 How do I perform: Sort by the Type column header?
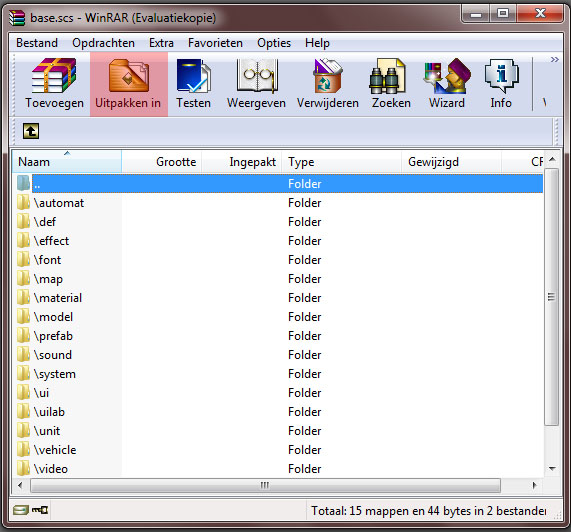click(x=342, y=161)
